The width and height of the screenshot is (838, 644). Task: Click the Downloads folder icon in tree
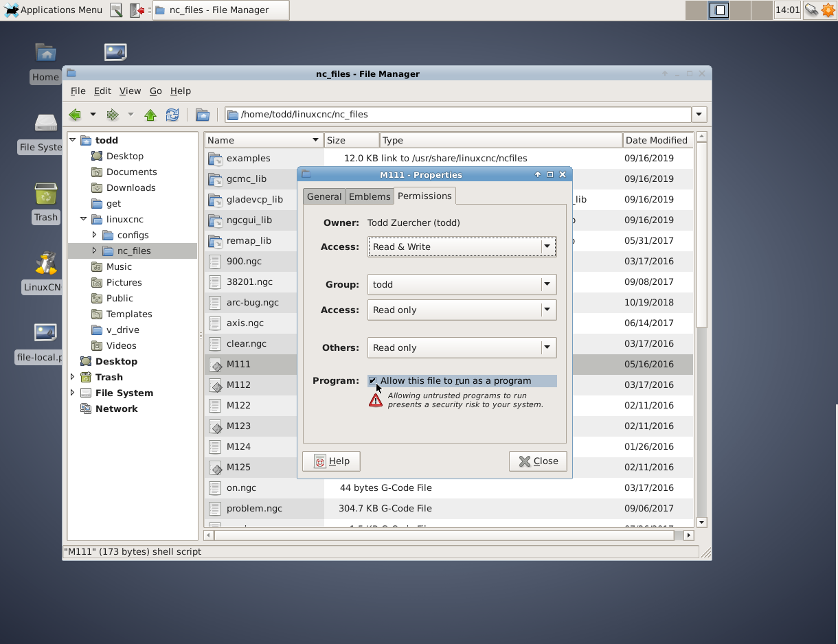[97, 187]
